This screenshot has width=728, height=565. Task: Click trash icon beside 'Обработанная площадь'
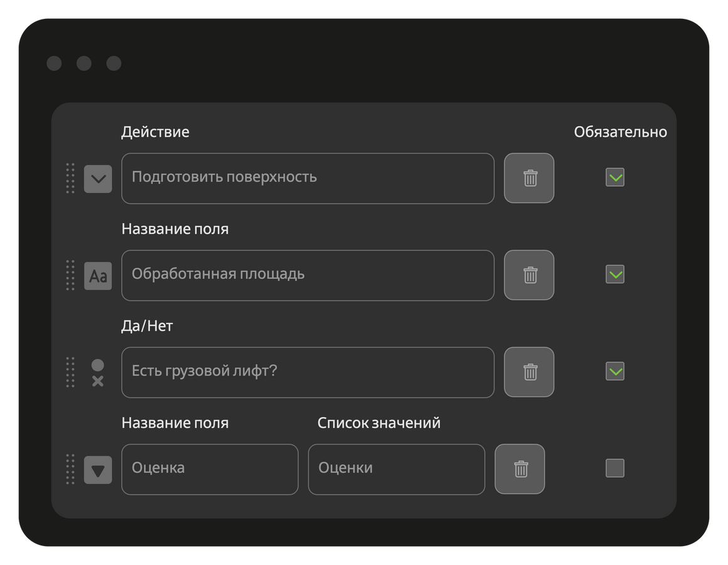529,275
